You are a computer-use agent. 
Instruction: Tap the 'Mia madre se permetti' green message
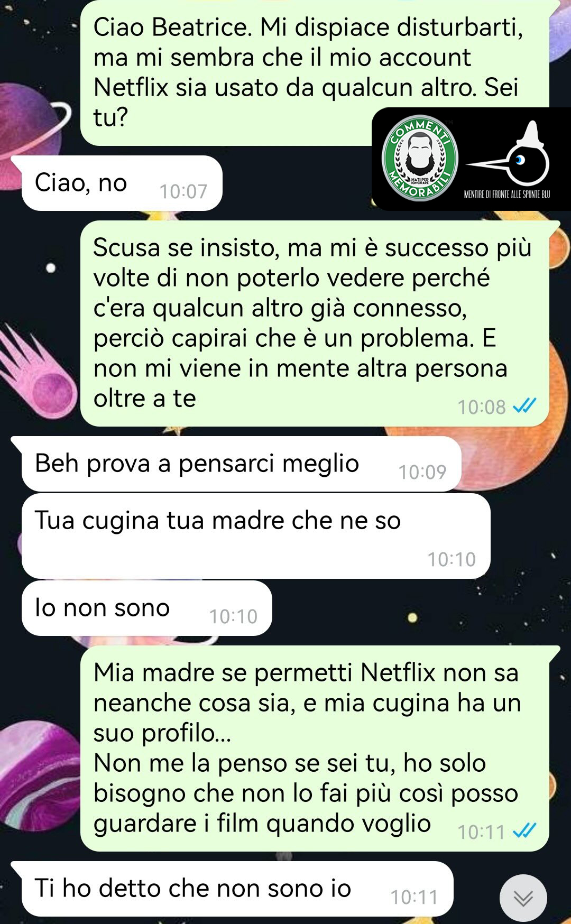tap(315, 748)
